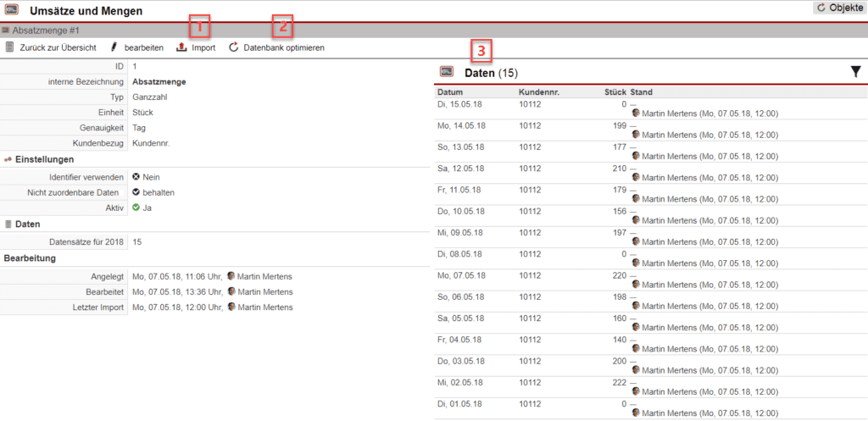This screenshot has height=421, width=868.
Task: Click the Aktiv green check icon
Action: (136, 208)
